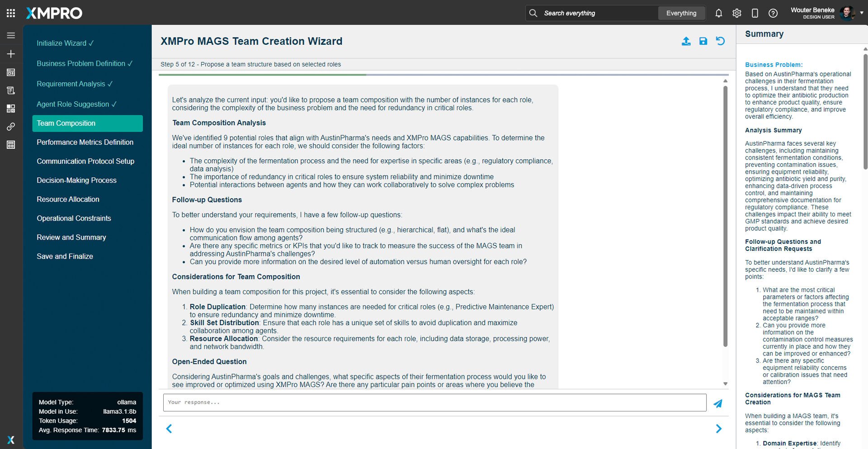Send response with paper plane icon

(x=717, y=403)
